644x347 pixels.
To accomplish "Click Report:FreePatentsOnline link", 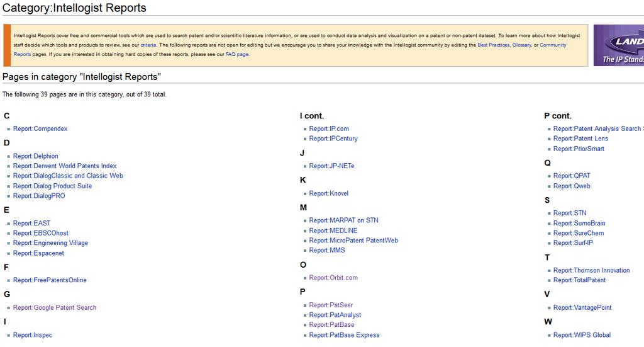I will (x=50, y=280).
